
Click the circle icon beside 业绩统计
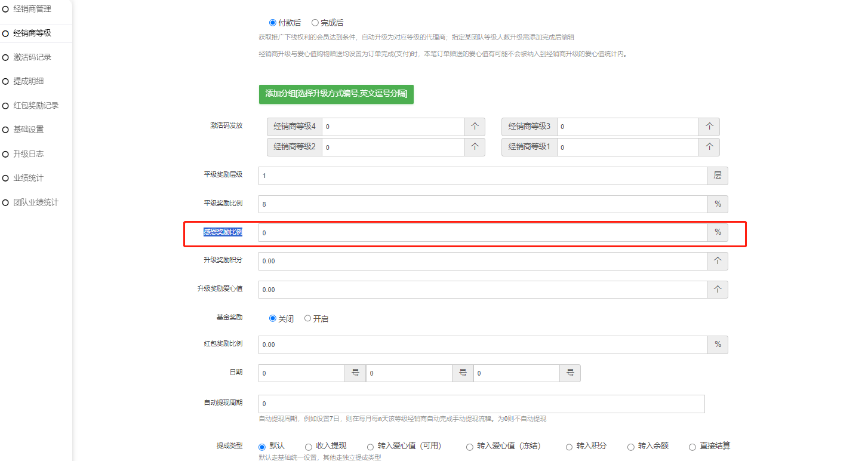(x=5, y=178)
